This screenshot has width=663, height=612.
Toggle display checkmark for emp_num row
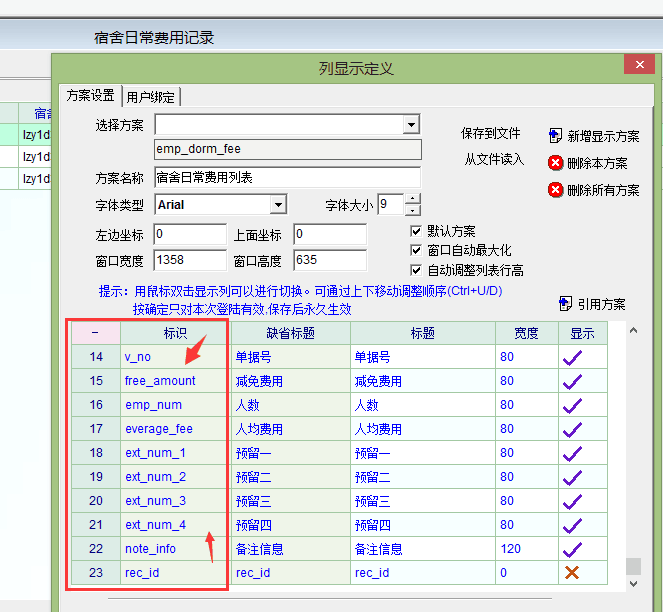[572, 405]
